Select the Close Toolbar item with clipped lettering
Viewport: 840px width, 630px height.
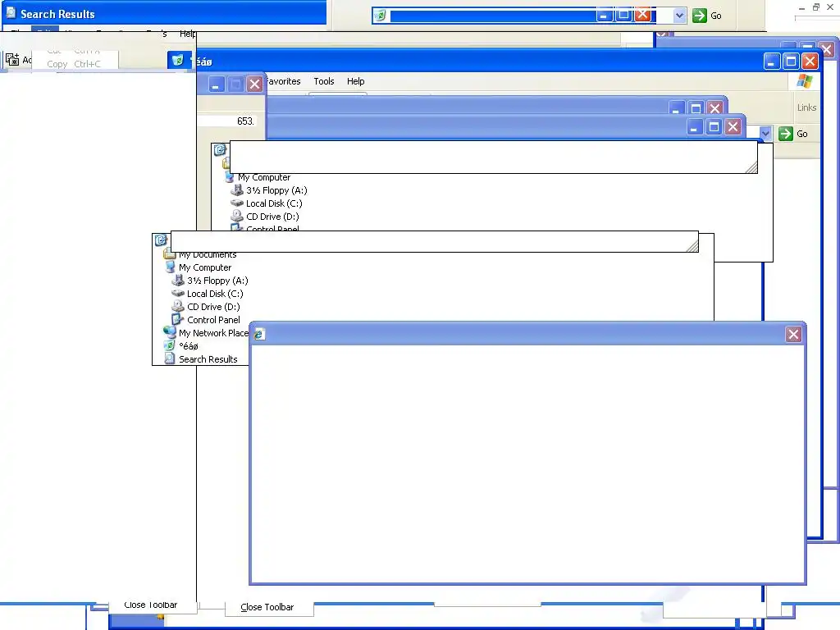point(151,605)
